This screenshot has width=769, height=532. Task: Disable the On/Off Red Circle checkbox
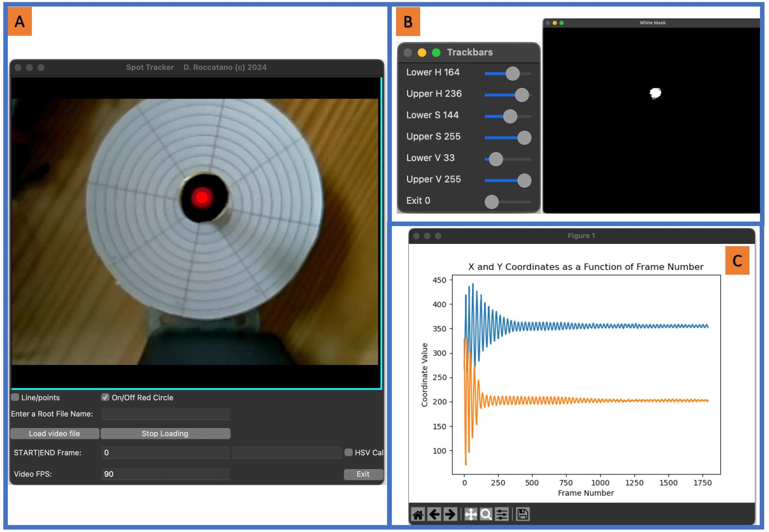click(105, 397)
